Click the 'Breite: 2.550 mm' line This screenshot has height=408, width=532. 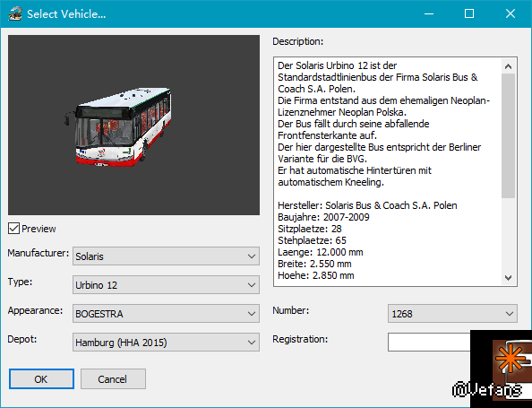[315, 264]
